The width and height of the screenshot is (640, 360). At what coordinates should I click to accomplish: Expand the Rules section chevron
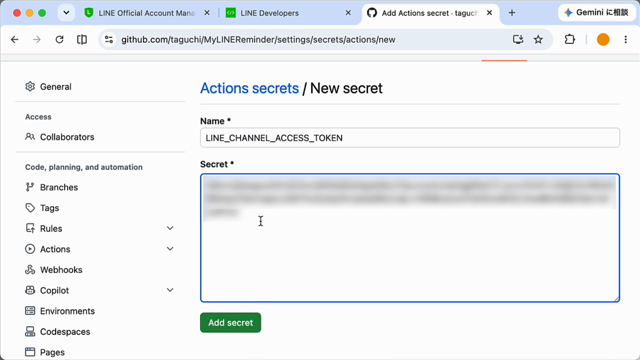point(170,228)
